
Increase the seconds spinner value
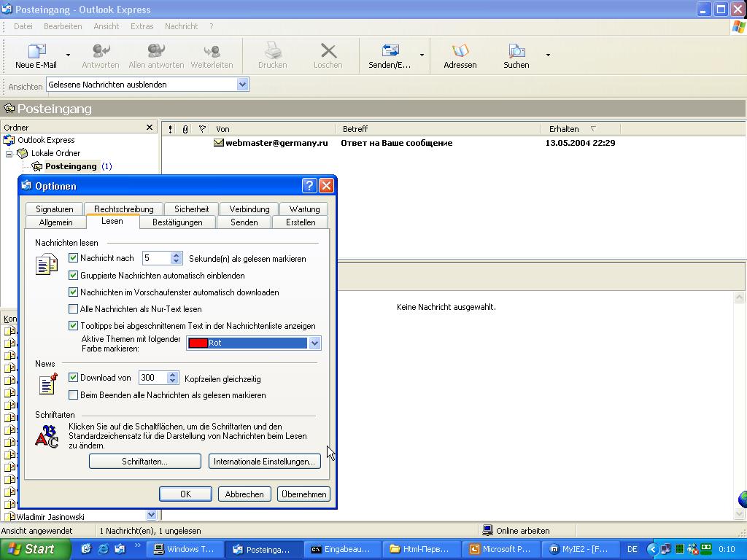tap(177, 254)
